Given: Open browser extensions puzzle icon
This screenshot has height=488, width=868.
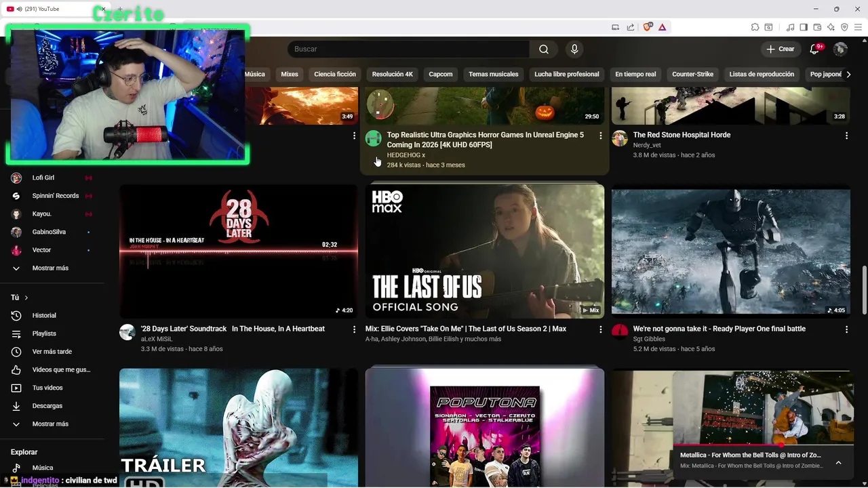Looking at the screenshot, I should click(x=755, y=27).
